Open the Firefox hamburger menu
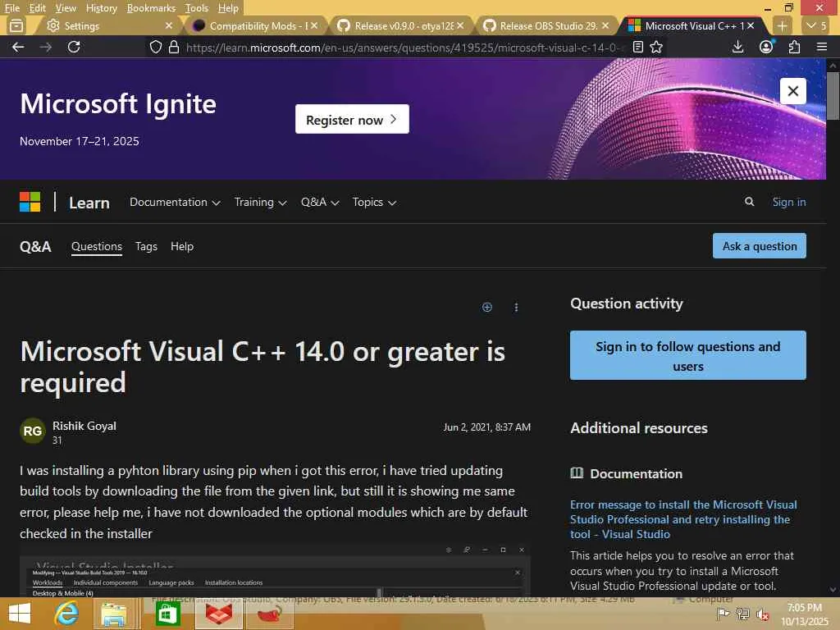840x630 pixels. tap(822, 47)
